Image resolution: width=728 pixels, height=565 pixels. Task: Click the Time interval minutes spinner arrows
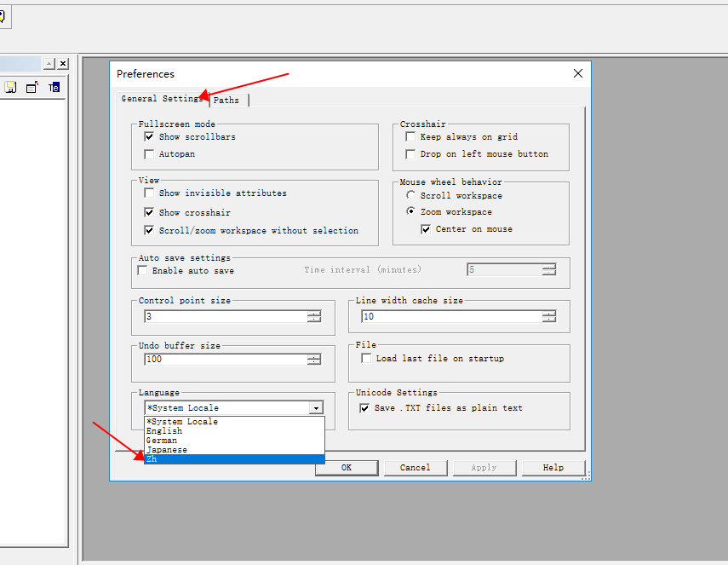[549, 269]
